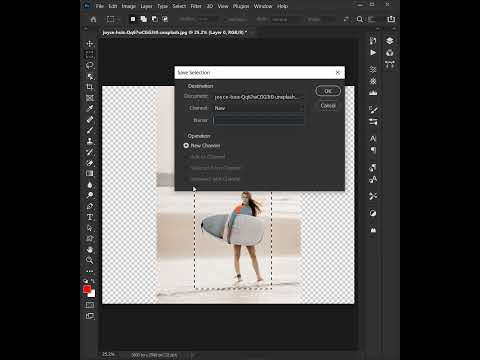Select the Zoom tool
Image resolution: width=480 pixels, height=360 pixels.
coord(90,260)
